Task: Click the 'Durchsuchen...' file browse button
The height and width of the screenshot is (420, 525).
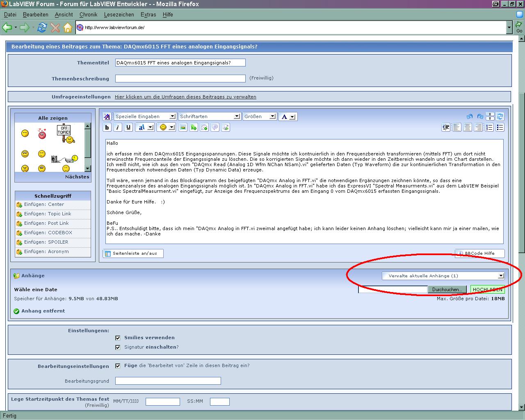Action: coord(447,290)
